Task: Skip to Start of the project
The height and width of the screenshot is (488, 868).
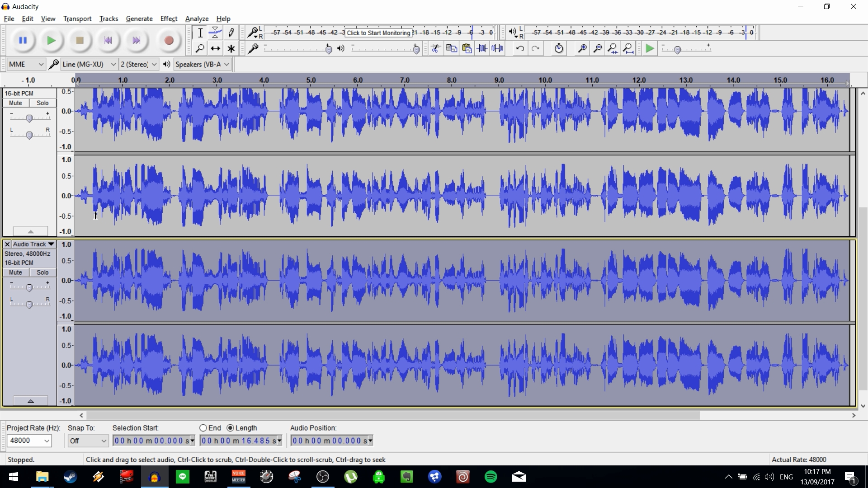Action: tap(108, 41)
